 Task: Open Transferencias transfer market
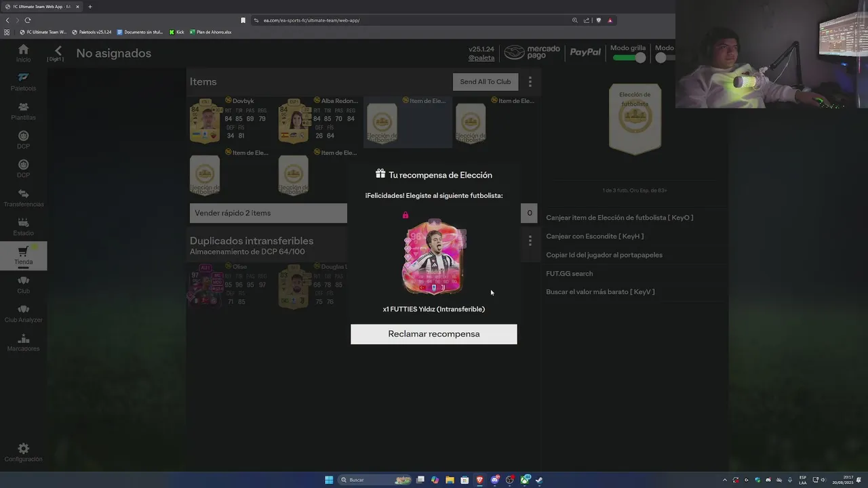23,199
